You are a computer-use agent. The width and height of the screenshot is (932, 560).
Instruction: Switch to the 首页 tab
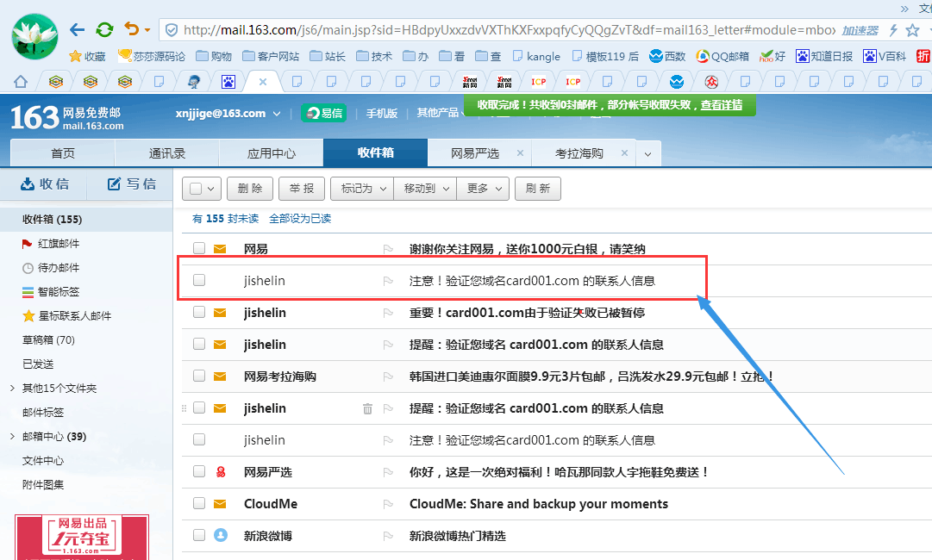tap(63, 153)
